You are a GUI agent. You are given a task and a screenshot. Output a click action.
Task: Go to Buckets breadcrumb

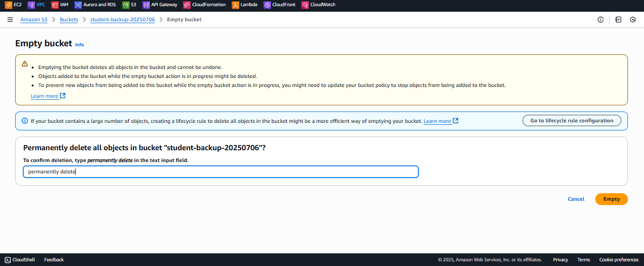tap(69, 20)
